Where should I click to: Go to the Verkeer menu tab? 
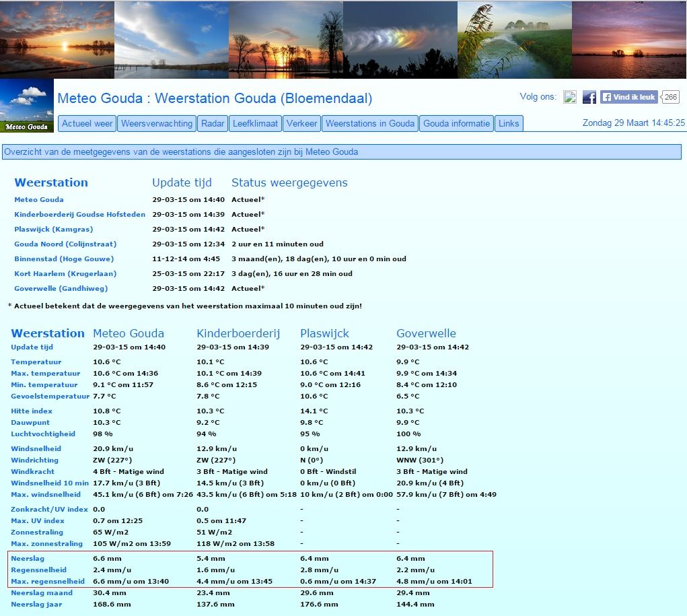[x=302, y=124]
